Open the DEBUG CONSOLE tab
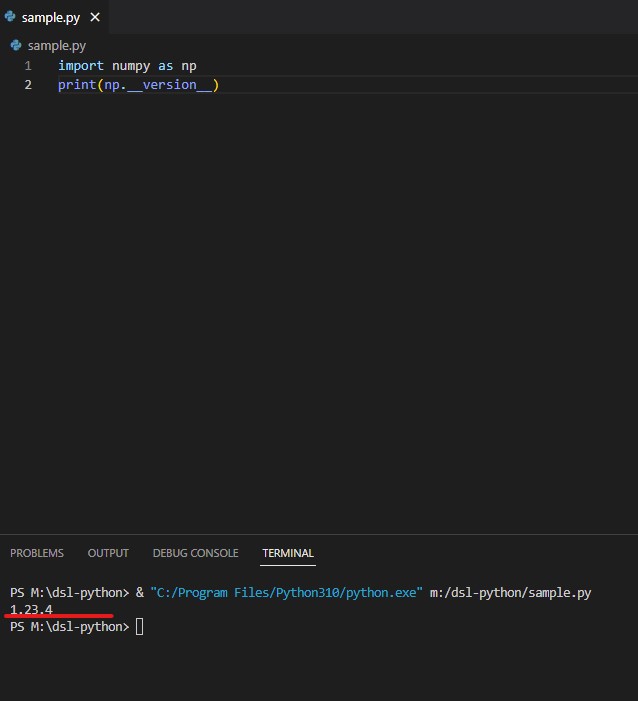Viewport: 638px width, 701px height. [x=195, y=553]
